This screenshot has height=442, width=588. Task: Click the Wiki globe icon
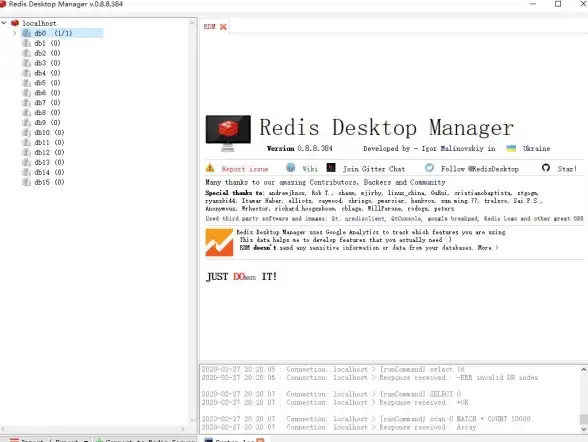click(291, 168)
